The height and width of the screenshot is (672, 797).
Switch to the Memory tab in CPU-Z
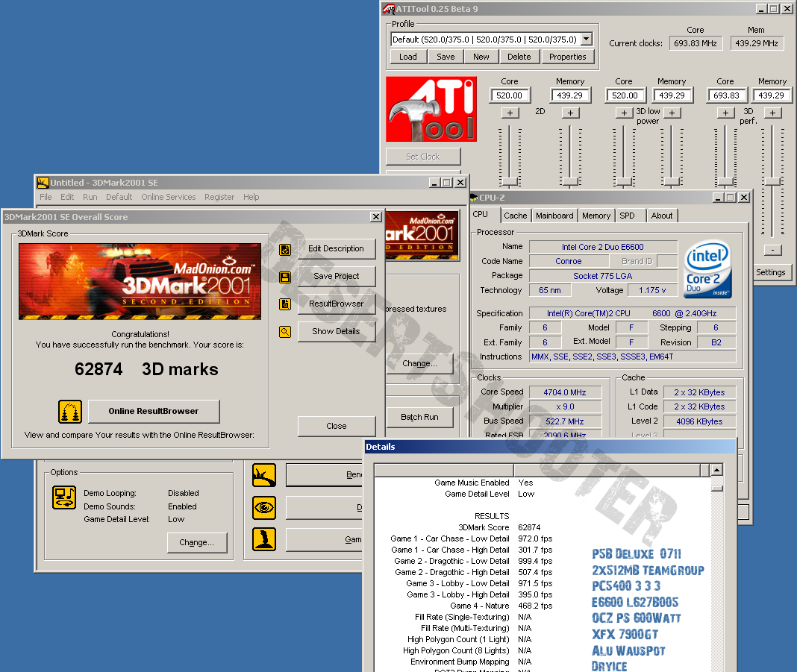596,216
